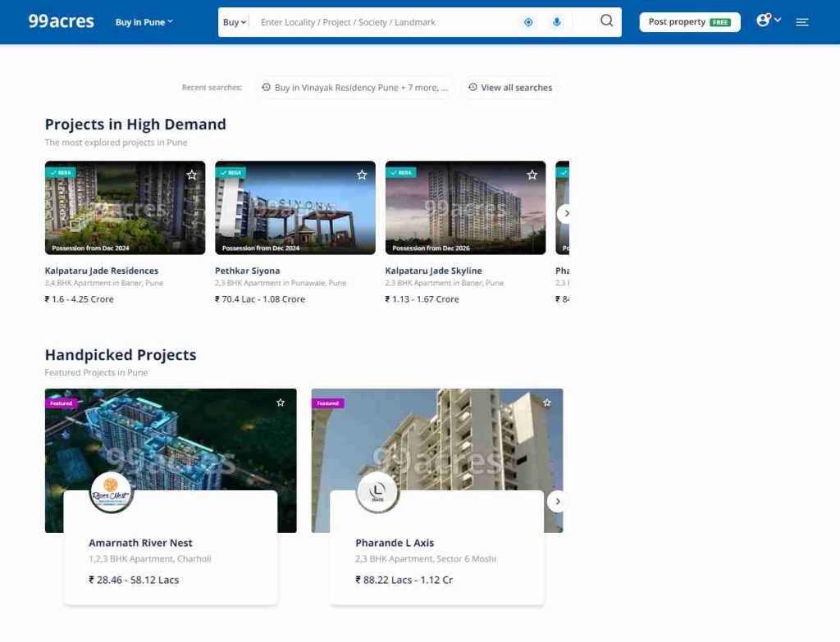Open the hamburger menu icon
This screenshot has width=840, height=642.
802,22
